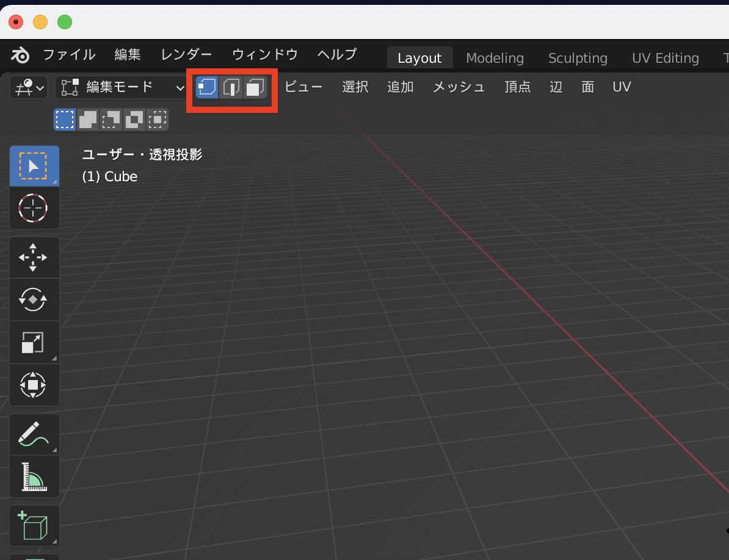Screen dimensions: 729x560
Task: Activate the Annotate pencil tool
Action: (x=34, y=434)
